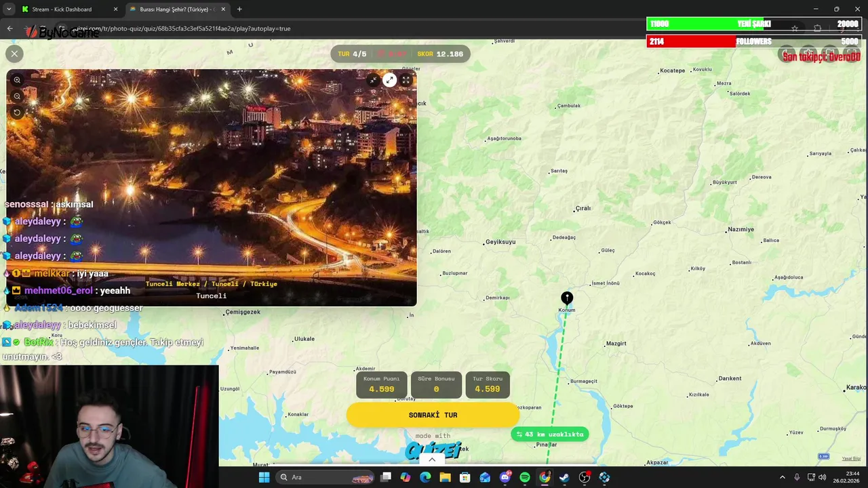This screenshot has width=868, height=488.
Task: Bookmark this page with star icon
Action: [795, 28]
